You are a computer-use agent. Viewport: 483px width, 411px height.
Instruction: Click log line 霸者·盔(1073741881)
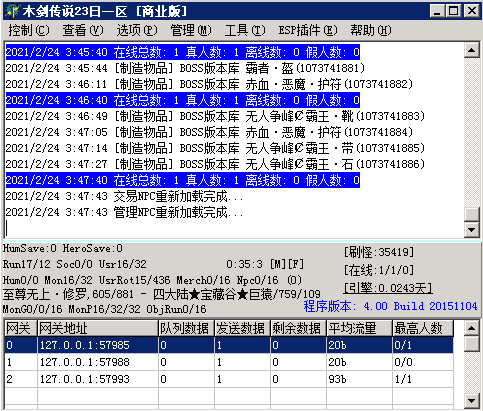tap(185, 68)
